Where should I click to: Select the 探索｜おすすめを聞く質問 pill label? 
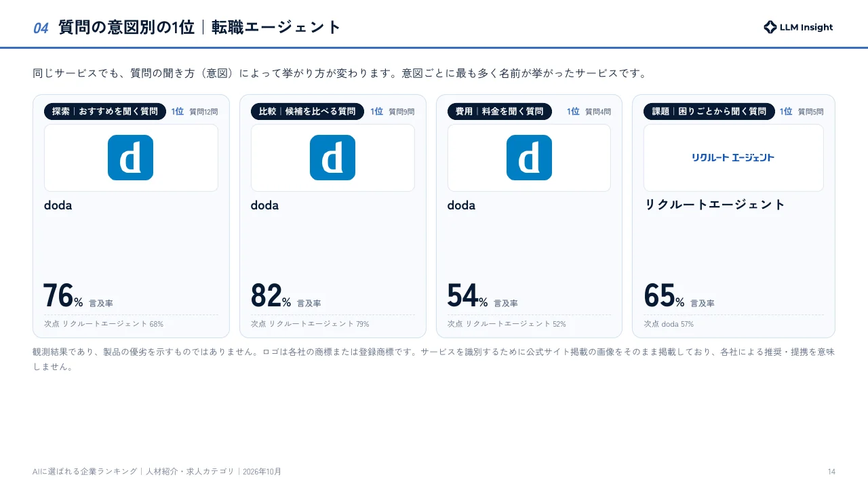pyautogui.click(x=105, y=111)
